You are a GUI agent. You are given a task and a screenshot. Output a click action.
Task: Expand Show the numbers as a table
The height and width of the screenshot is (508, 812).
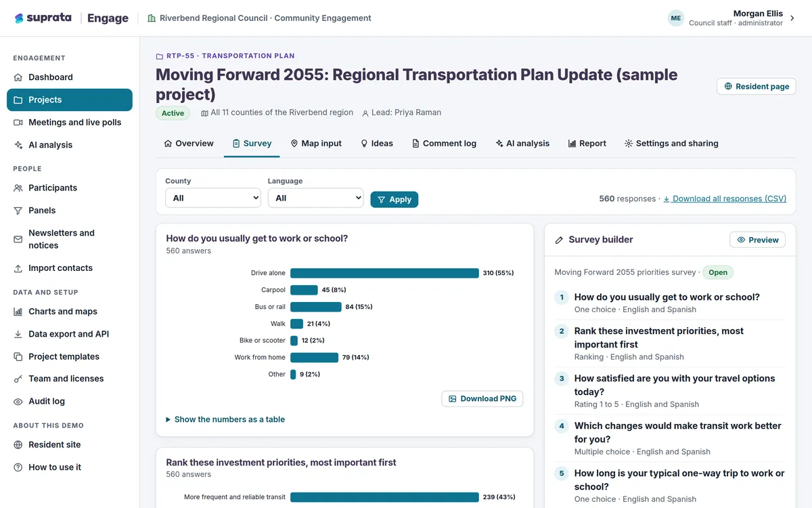click(x=225, y=419)
